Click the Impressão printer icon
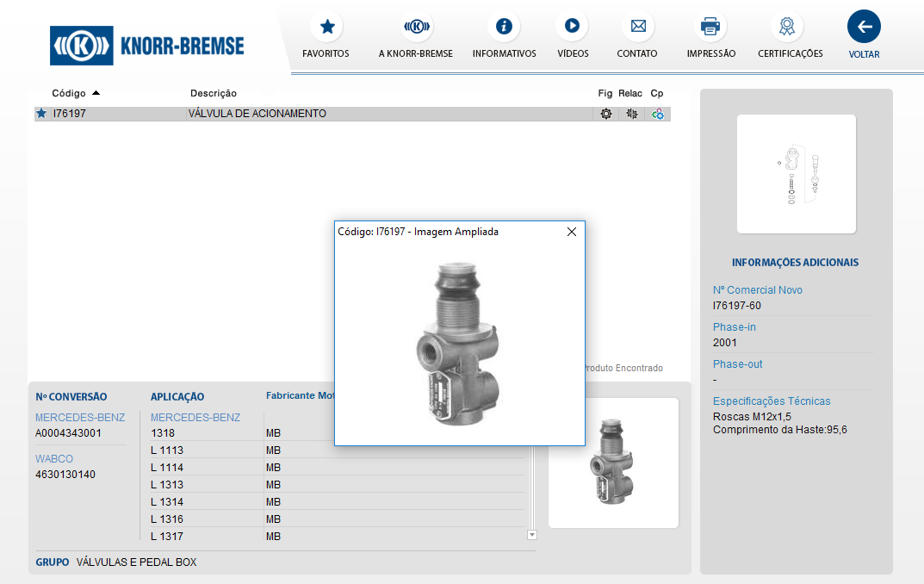 (x=710, y=27)
